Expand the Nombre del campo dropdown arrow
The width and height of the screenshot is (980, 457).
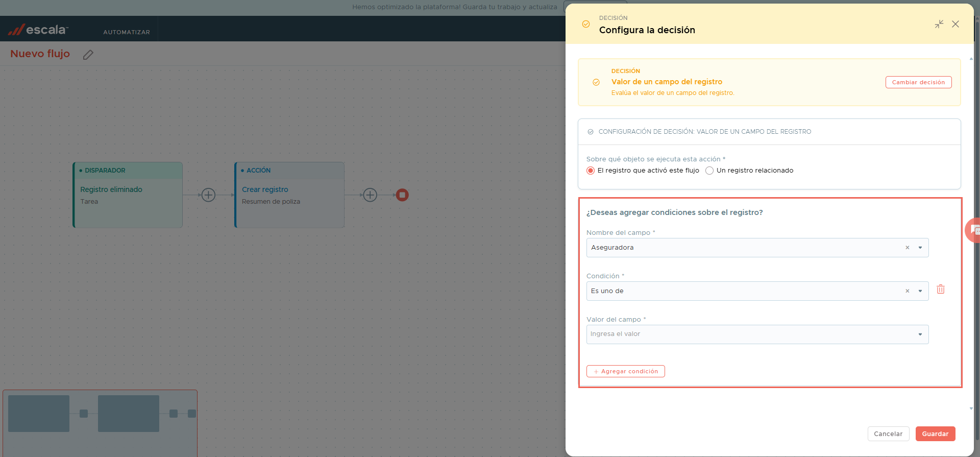pyautogui.click(x=920, y=248)
